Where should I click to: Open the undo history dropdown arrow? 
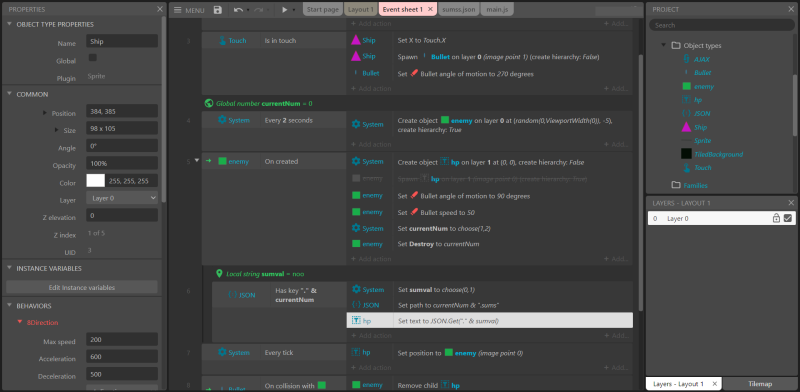(x=248, y=10)
